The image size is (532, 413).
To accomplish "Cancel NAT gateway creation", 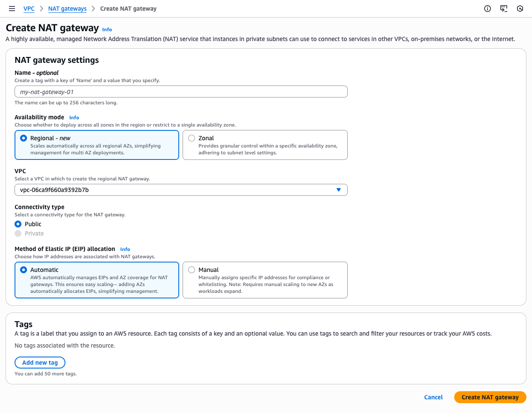I will click(x=433, y=397).
